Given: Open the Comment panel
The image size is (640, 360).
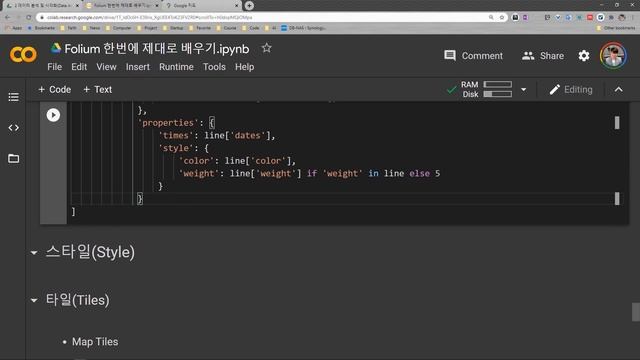Looking at the screenshot, I should [x=473, y=56].
